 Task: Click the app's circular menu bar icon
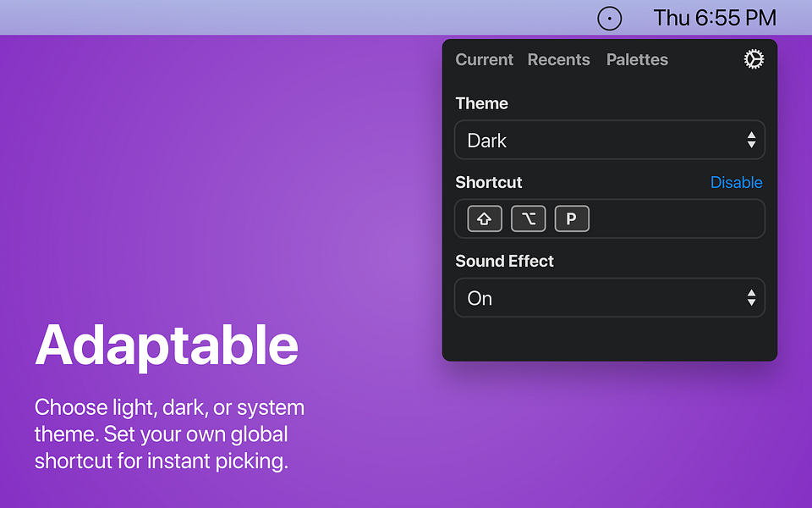(x=609, y=18)
